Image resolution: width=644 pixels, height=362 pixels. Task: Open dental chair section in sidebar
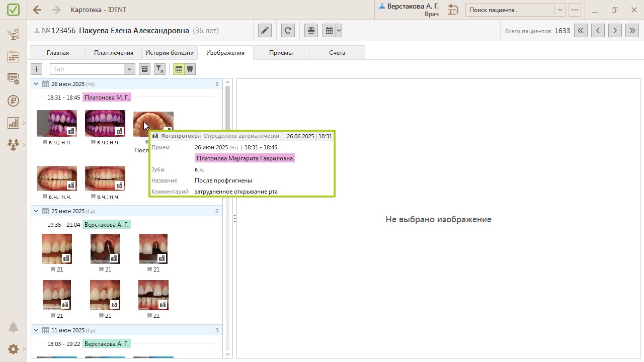click(x=14, y=35)
